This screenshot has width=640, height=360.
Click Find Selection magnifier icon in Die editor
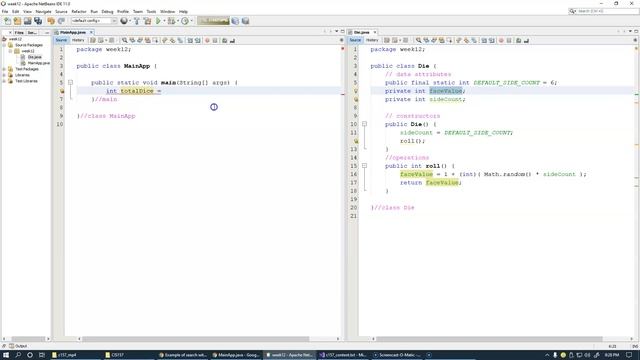pos(418,40)
